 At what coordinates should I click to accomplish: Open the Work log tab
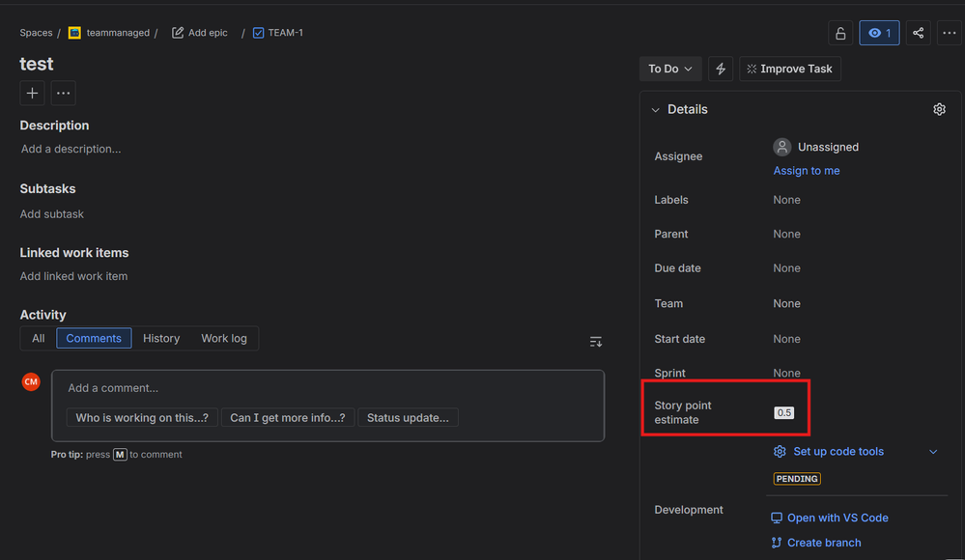click(x=223, y=338)
